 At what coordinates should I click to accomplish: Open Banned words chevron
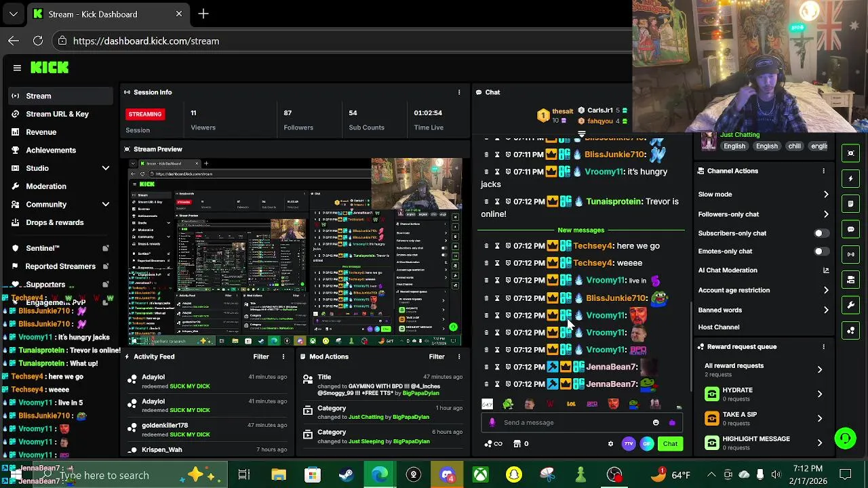tap(826, 310)
